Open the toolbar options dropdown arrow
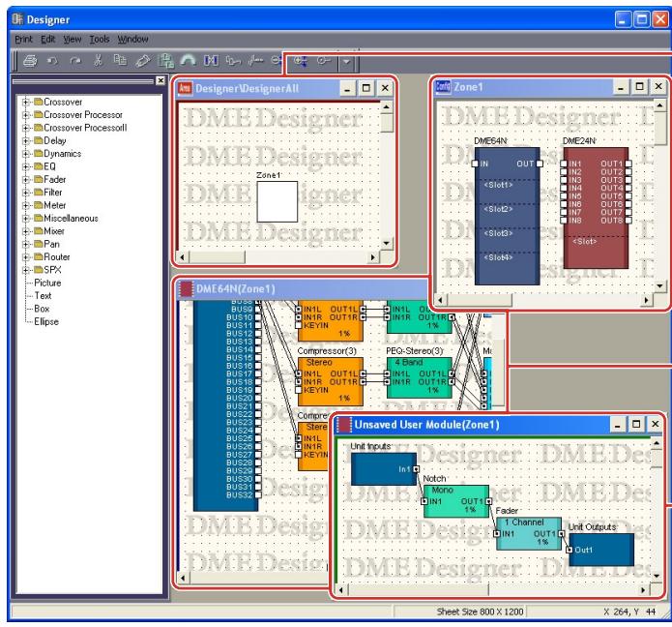The height and width of the screenshot is (627, 672). [346, 62]
